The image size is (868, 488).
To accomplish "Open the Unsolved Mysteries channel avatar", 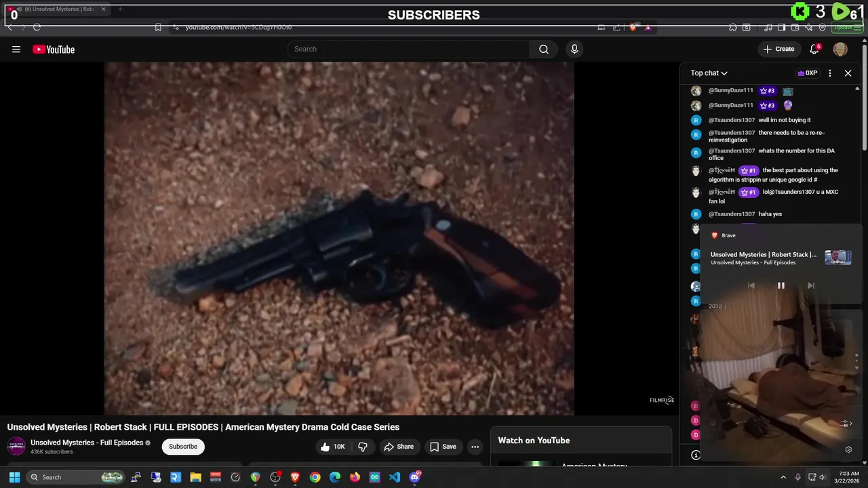I will click(x=16, y=446).
